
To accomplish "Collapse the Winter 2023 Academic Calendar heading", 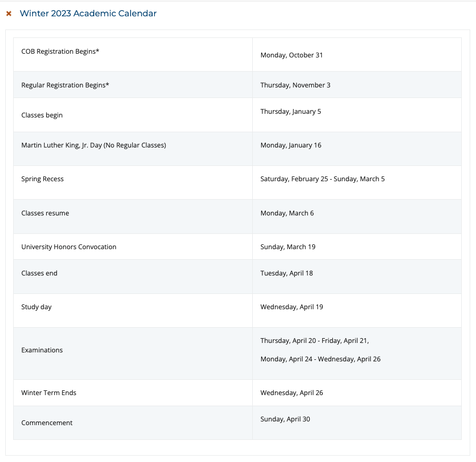I will pyautogui.click(x=88, y=14).
